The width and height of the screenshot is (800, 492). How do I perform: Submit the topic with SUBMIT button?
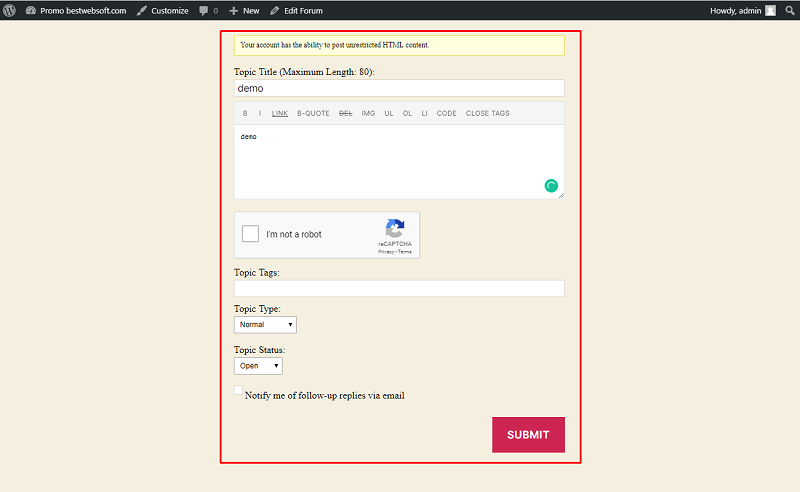[528, 435]
